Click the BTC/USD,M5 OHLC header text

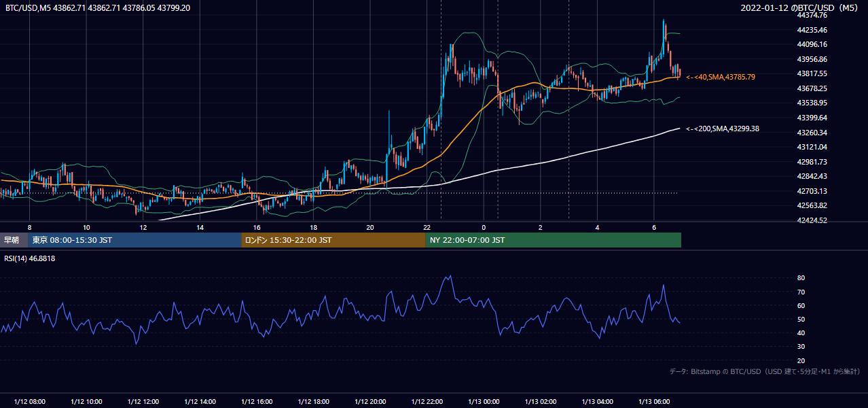coord(98,7)
